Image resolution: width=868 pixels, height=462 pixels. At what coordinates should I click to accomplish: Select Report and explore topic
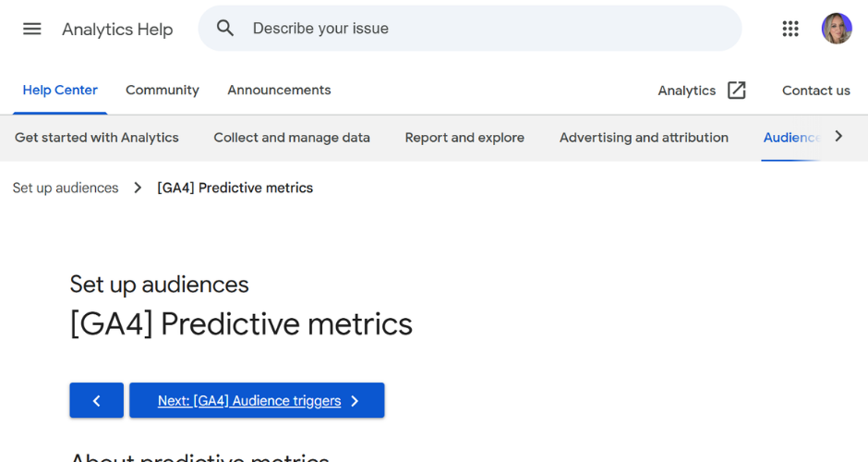[464, 138]
